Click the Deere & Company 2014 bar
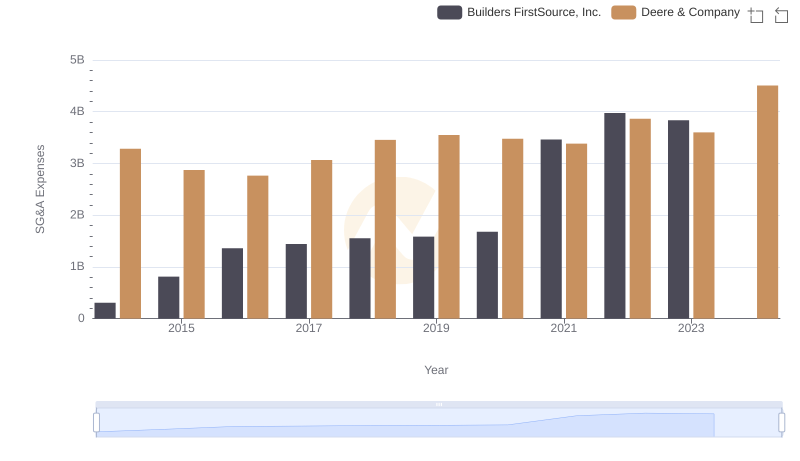800x461 pixels. (131, 234)
